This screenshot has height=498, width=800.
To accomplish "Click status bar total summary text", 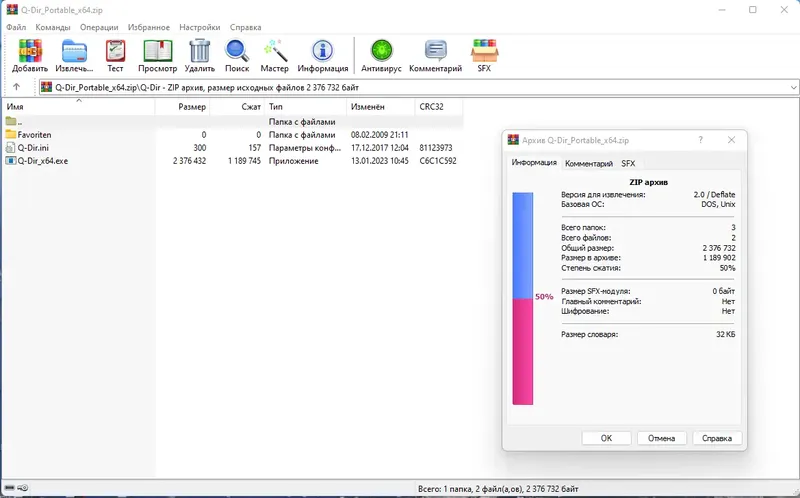I will point(498,488).
